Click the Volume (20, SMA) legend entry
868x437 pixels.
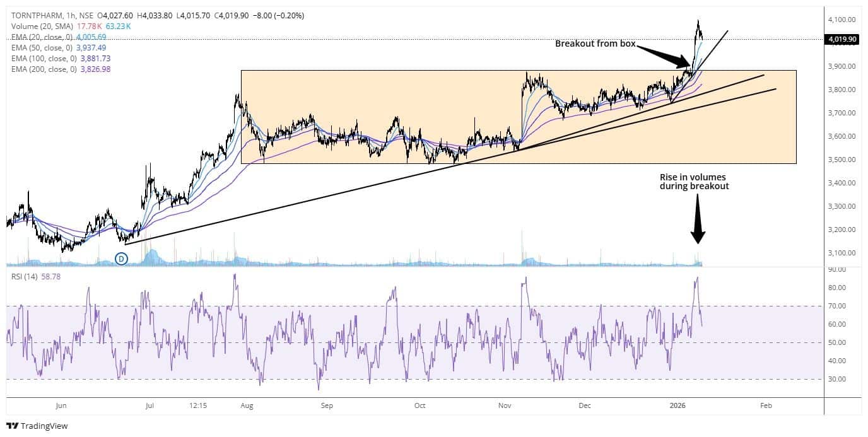click(42, 26)
